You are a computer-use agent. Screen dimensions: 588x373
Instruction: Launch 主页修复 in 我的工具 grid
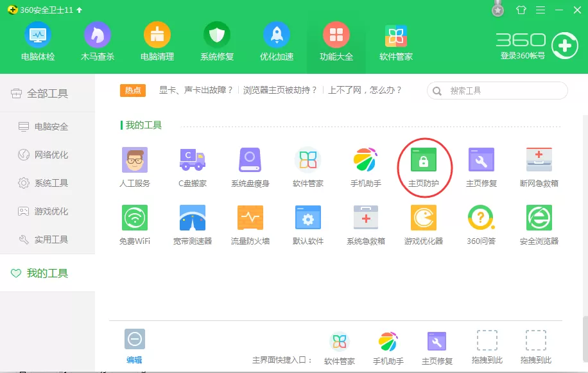tap(481, 167)
